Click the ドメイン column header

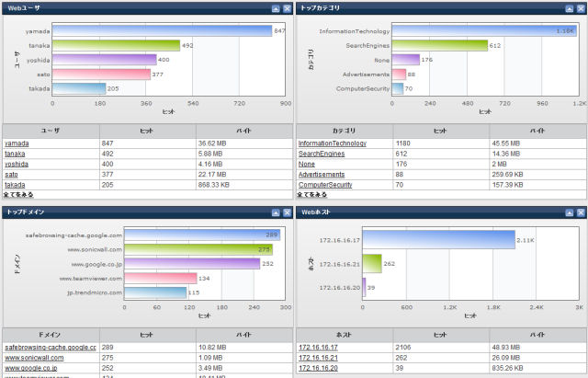pos(51,335)
